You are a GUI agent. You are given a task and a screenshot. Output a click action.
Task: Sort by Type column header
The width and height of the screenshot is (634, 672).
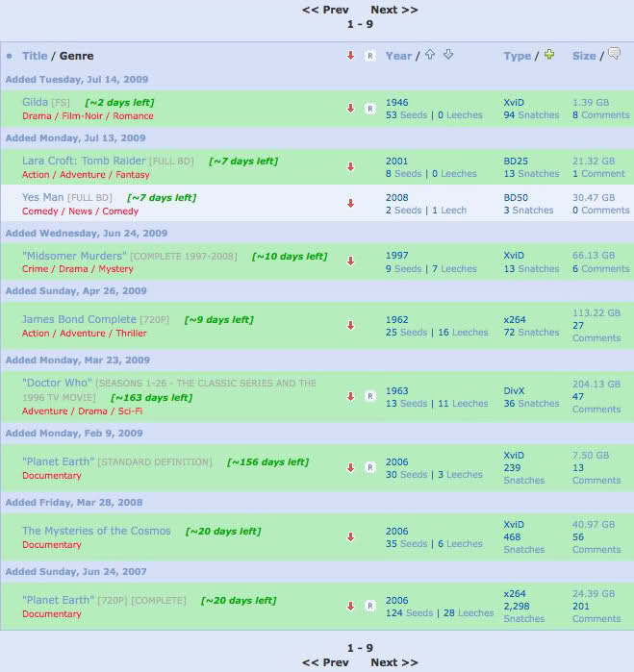(518, 56)
